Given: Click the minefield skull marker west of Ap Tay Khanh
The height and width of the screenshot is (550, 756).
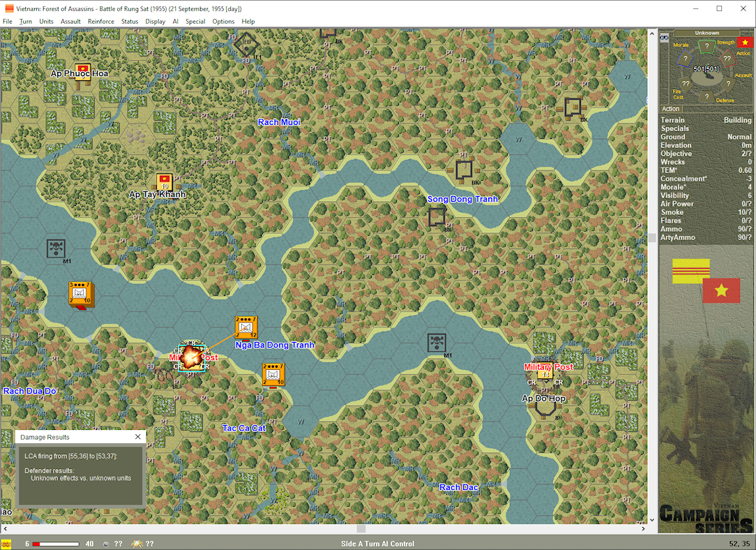Looking at the screenshot, I should [x=56, y=248].
